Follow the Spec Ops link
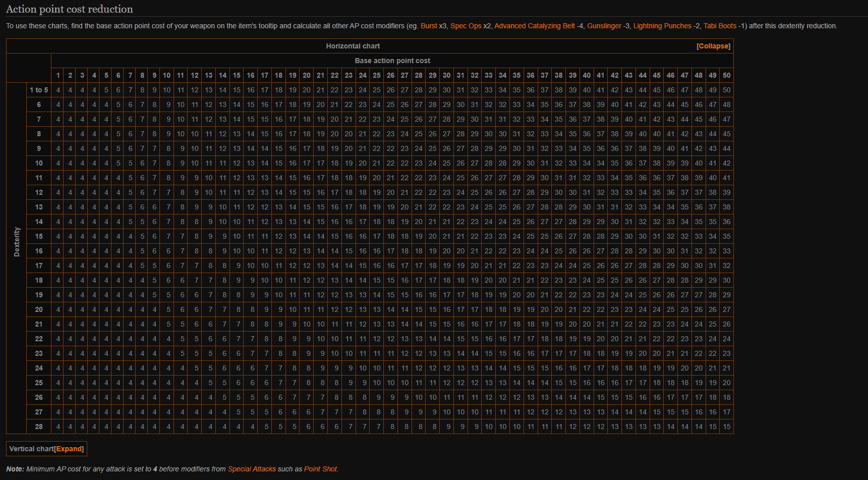The image size is (868, 480). click(x=466, y=26)
